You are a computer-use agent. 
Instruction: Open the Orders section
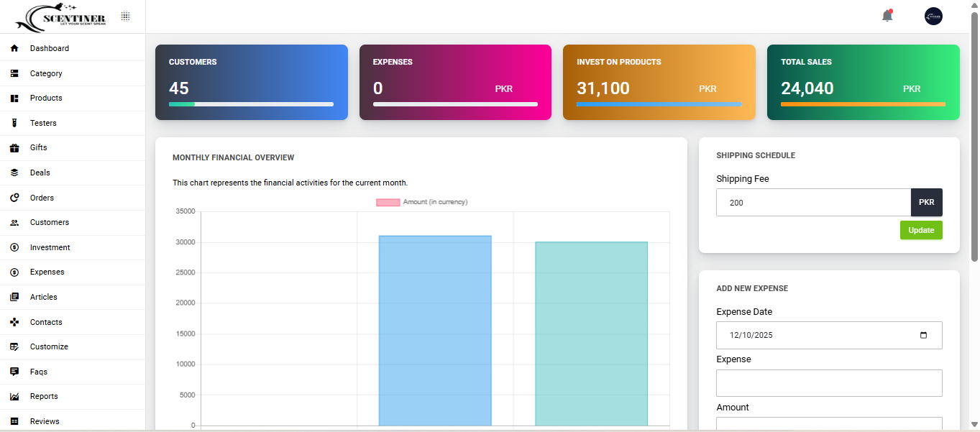[42, 198]
